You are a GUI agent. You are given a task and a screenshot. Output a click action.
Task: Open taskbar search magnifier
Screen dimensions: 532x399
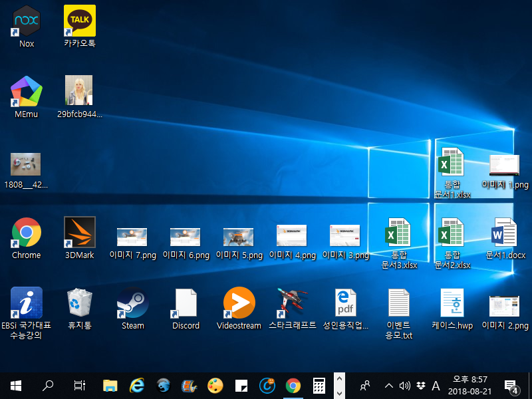coord(48,386)
